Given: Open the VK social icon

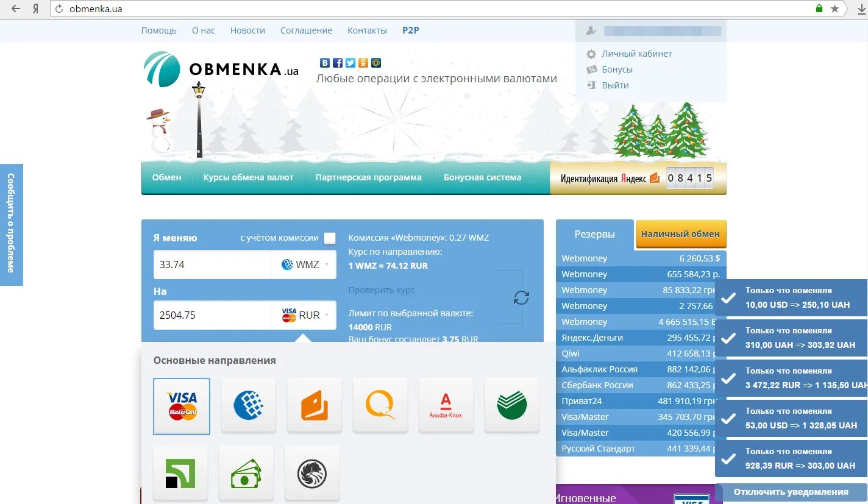Looking at the screenshot, I should click(325, 63).
